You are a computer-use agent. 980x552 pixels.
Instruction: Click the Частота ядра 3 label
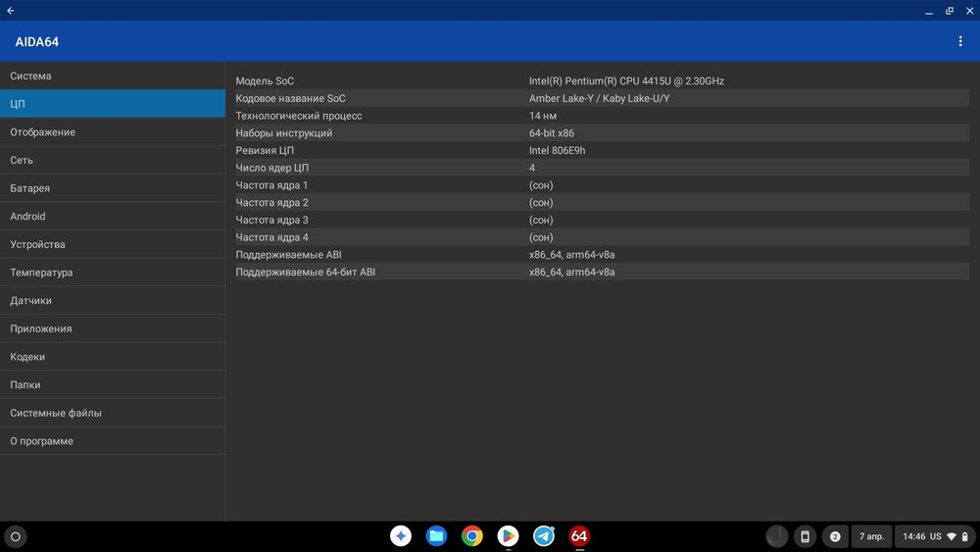click(x=271, y=220)
